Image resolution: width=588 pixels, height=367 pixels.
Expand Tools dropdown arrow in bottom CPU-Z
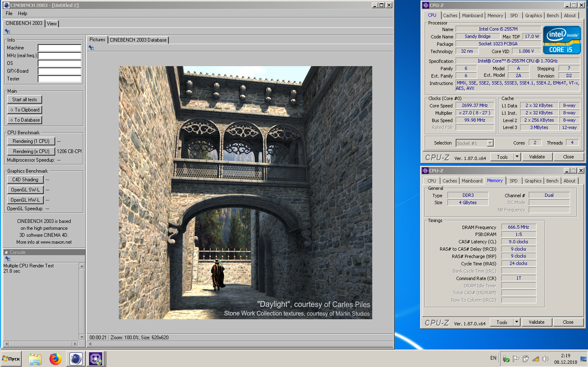click(x=516, y=322)
